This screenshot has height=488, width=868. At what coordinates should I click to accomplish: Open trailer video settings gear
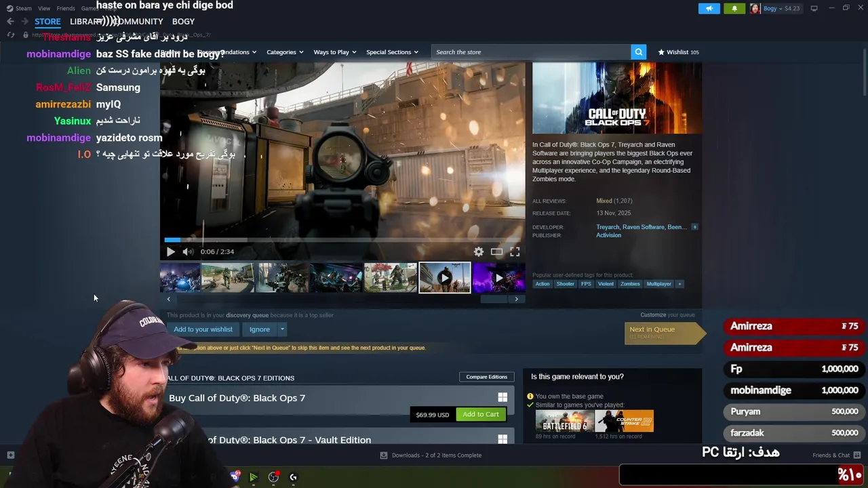coord(479,251)
